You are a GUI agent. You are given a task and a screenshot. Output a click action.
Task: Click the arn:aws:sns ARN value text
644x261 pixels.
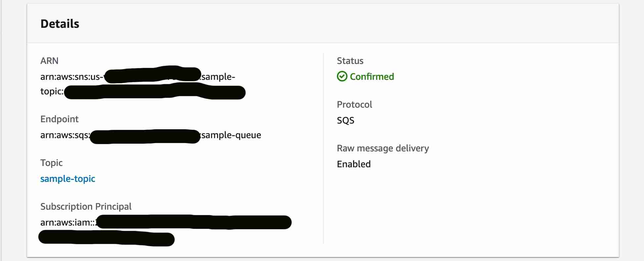tap(71, 77)
